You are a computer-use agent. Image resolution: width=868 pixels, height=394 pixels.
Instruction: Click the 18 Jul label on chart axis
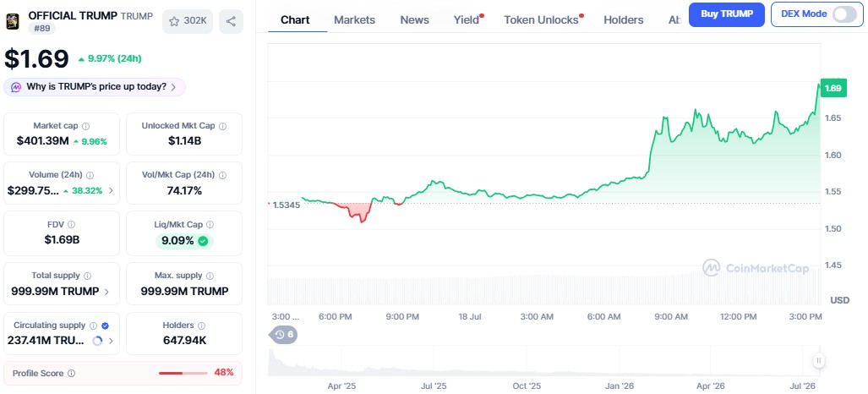(x=469, y=317)
